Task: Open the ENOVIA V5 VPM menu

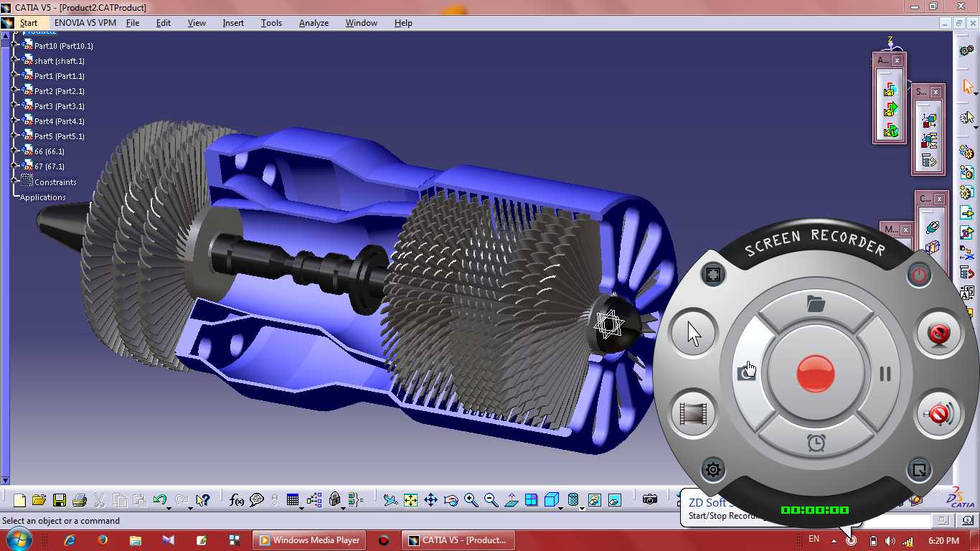Action: (85, 23)
